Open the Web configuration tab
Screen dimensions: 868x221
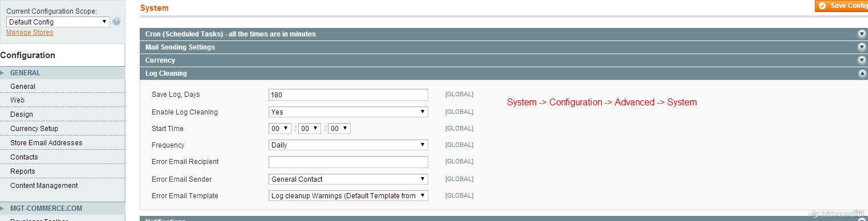tap(62, 100)
